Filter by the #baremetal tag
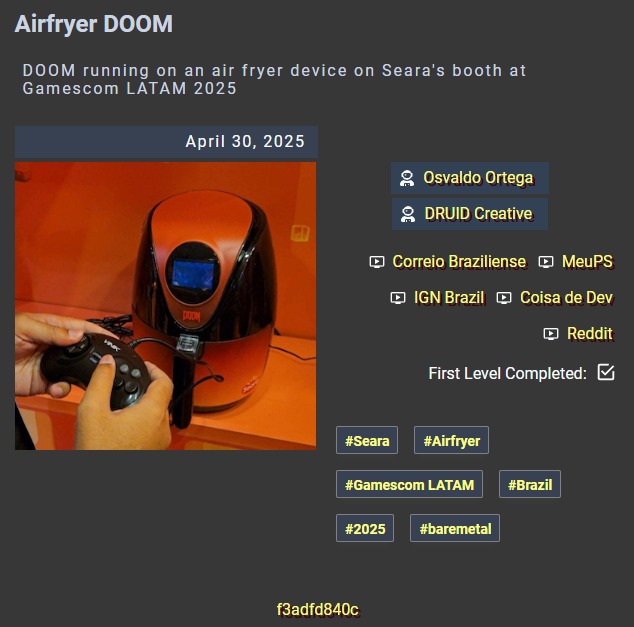Image resolution: width=634 pixels, height=627 pixels. 455,528
